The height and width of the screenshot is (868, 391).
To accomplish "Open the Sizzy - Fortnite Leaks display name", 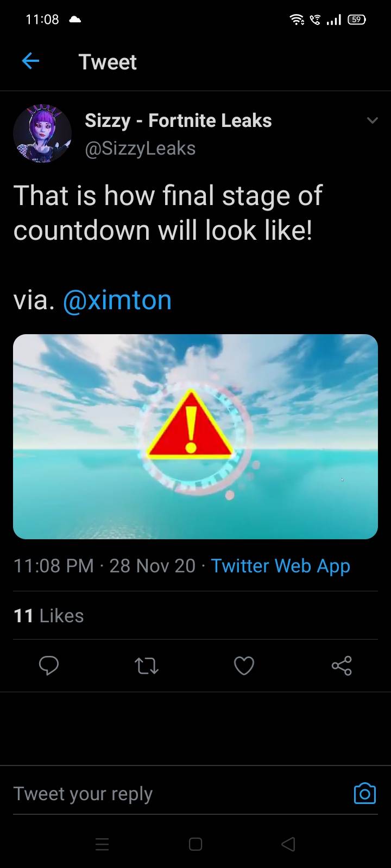I will (x=178, y=120).
